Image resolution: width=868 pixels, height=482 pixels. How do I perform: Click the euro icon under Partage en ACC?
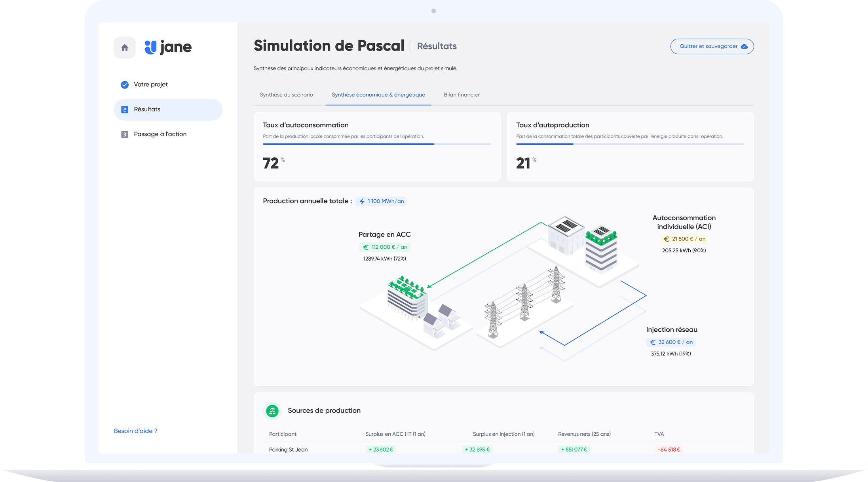tap(366, 247)
